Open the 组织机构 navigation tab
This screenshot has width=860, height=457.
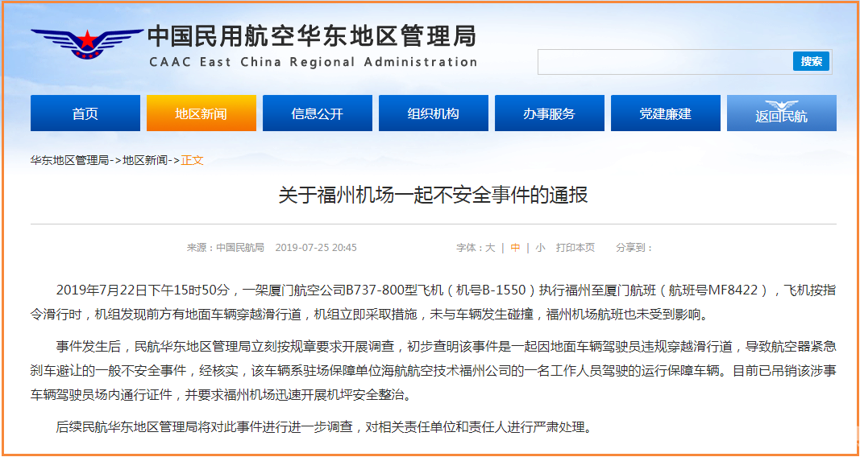(433, 113)
